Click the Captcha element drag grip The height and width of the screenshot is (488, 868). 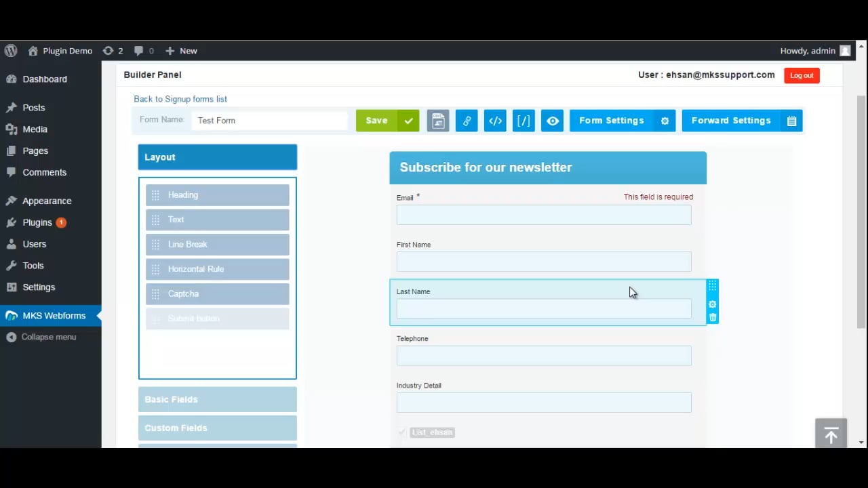[x=155, y=294]
